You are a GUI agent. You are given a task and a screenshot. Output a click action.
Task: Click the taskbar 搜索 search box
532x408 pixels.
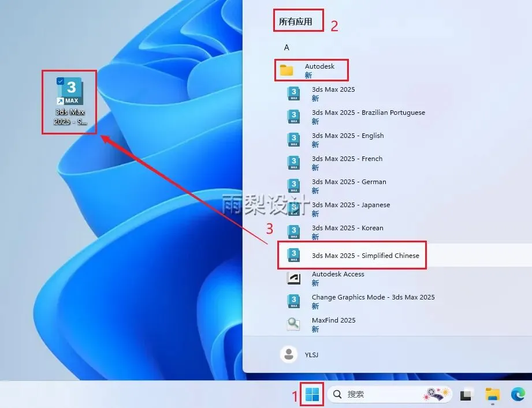[389, 394]
